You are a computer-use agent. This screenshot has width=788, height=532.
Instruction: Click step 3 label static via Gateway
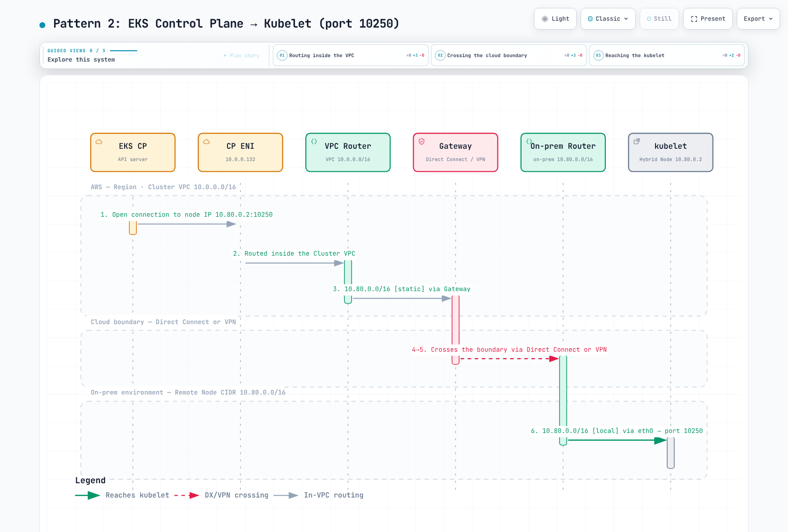[x=401, y=289]
